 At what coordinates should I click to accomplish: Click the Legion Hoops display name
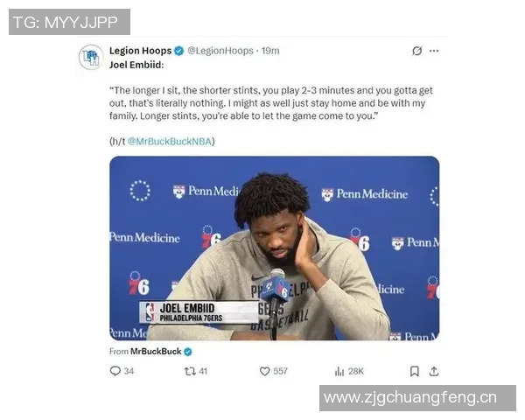[140, 51]
